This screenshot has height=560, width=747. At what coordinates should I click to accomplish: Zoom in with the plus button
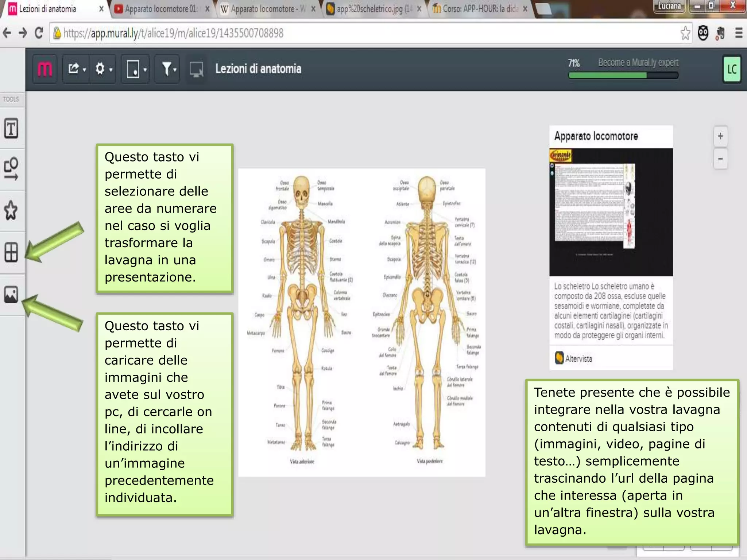(x=720, y=136)
